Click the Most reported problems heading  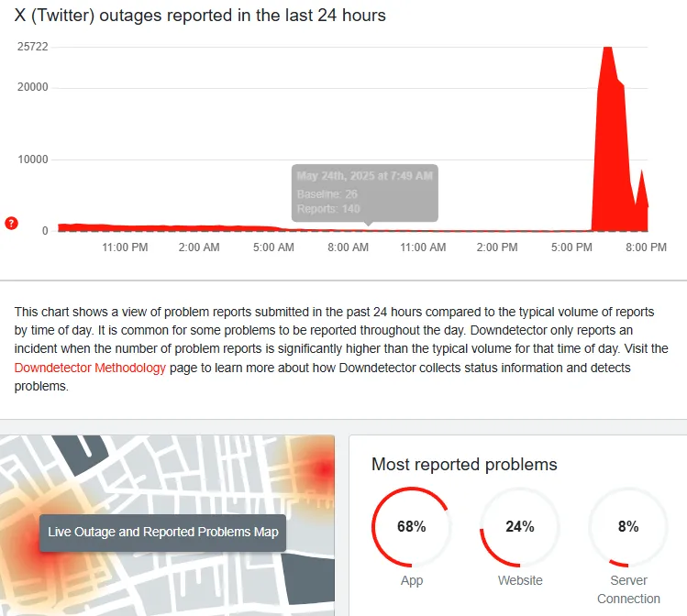click(x=464, y=465)
